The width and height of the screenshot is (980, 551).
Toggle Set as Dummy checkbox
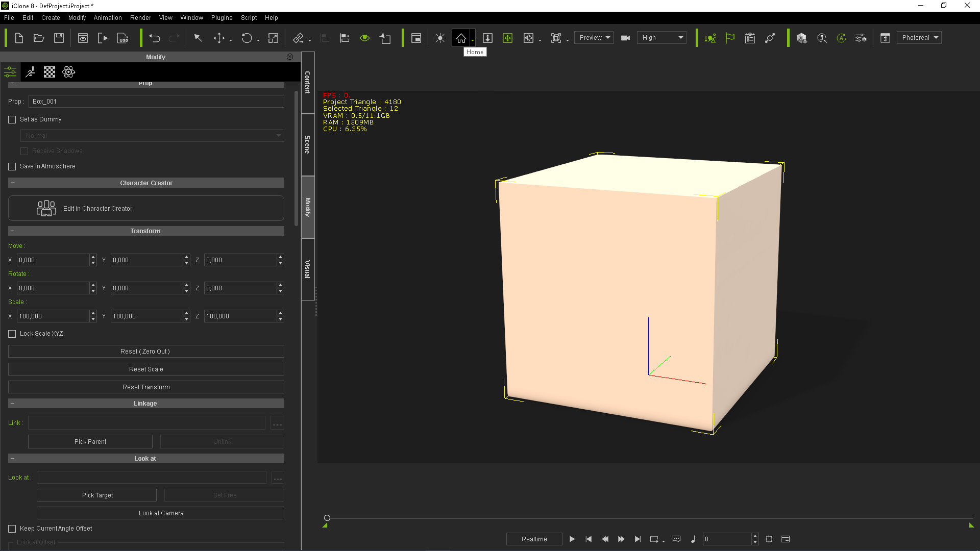[12, 119]
